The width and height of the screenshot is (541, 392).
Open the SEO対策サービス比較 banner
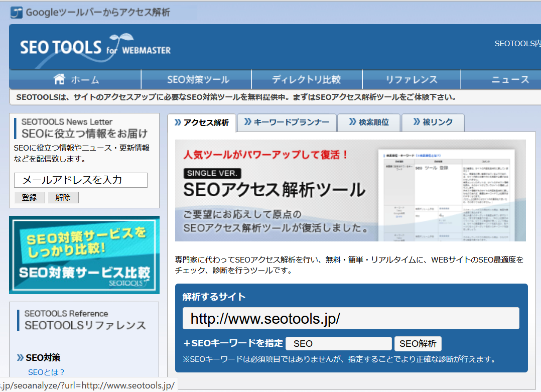pyautogui.click(x=84, y=255)
